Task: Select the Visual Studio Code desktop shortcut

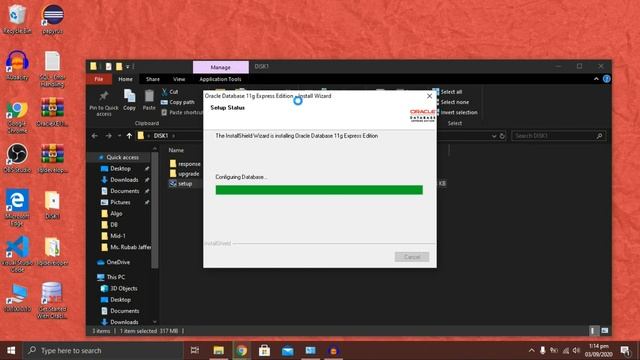Action: [17, 254]
